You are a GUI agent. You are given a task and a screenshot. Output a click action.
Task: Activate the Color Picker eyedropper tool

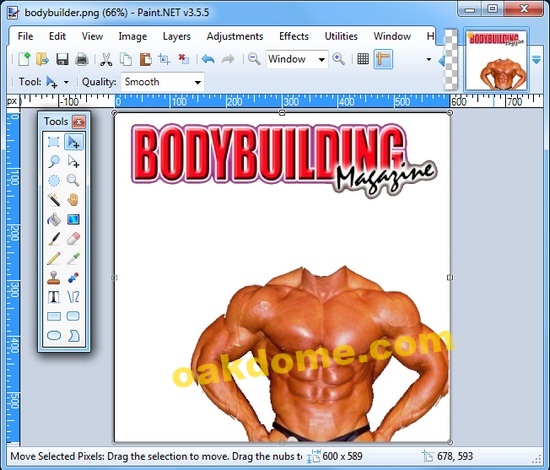pyautogui.click(x=73, y=258)
